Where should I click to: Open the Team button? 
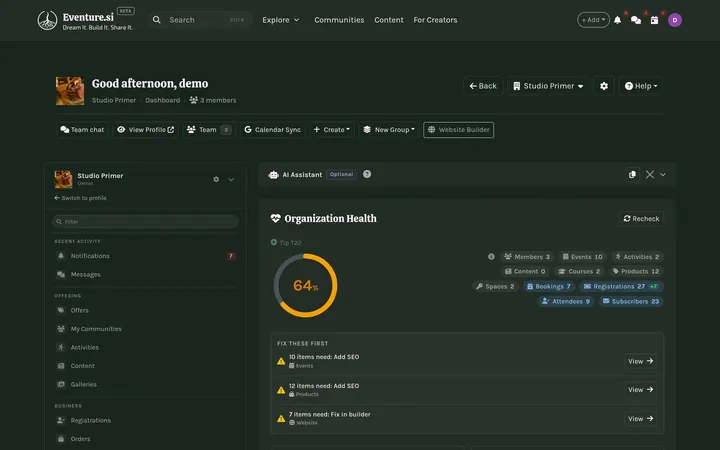pyautogui.click(x=208, y=130)
